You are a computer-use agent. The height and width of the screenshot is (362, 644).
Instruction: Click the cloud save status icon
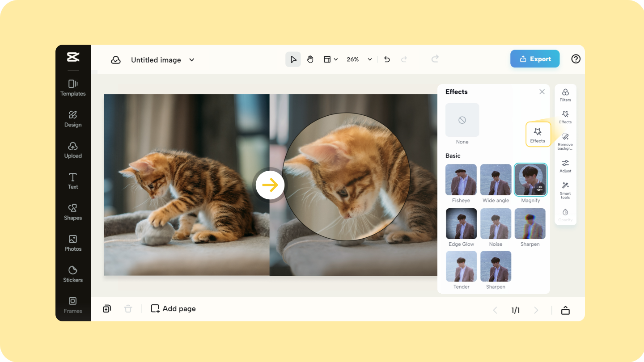pyautogui.click(x=116, y=60)
